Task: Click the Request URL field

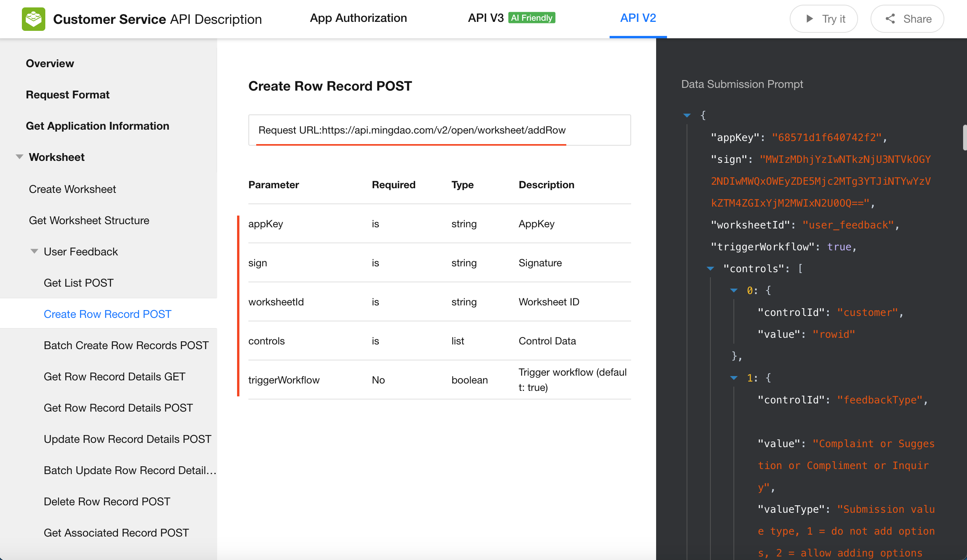Action: 439,130
